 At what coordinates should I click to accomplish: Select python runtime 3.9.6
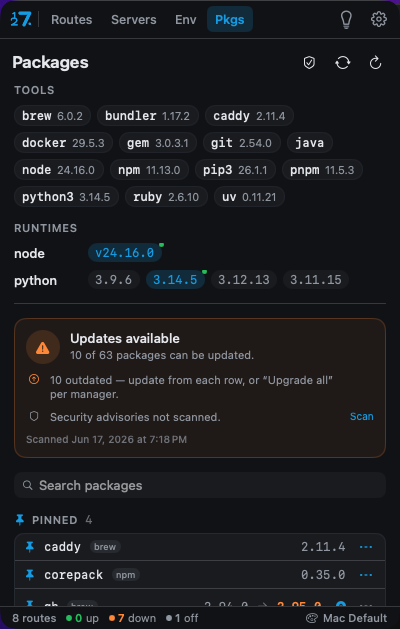pos(114,280)
